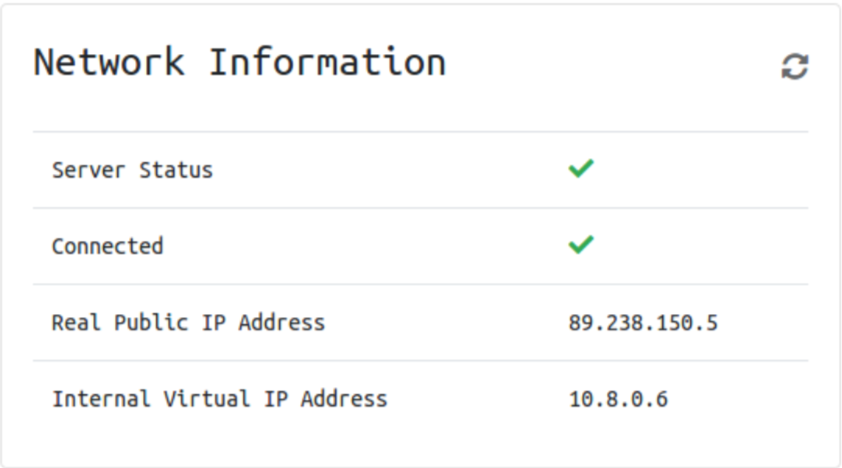The image size is (842, 468).
Task: Click the word "Status" in the first row
Action: point(176,170)
